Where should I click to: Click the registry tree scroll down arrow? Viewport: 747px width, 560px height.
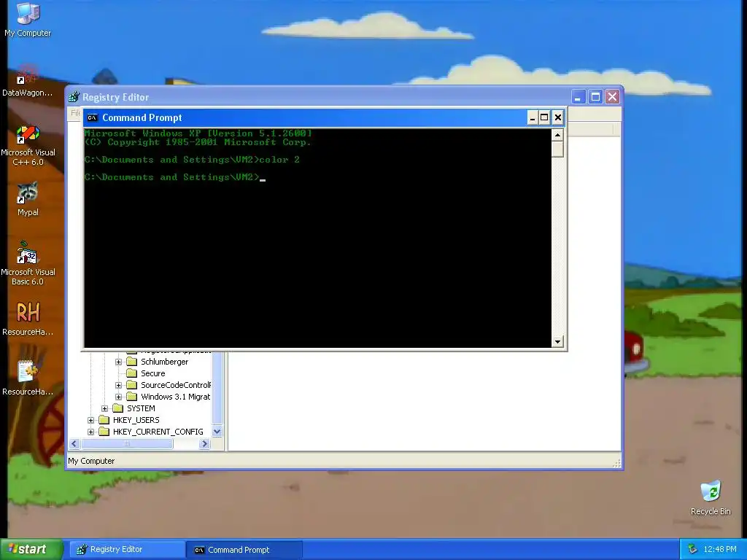217,432
